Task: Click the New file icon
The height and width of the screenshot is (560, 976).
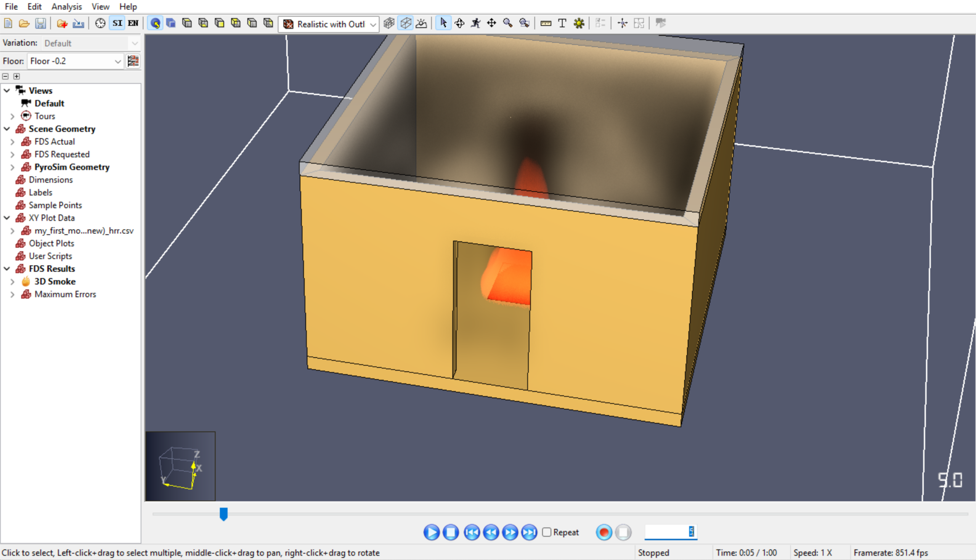Action: (8, 24)
